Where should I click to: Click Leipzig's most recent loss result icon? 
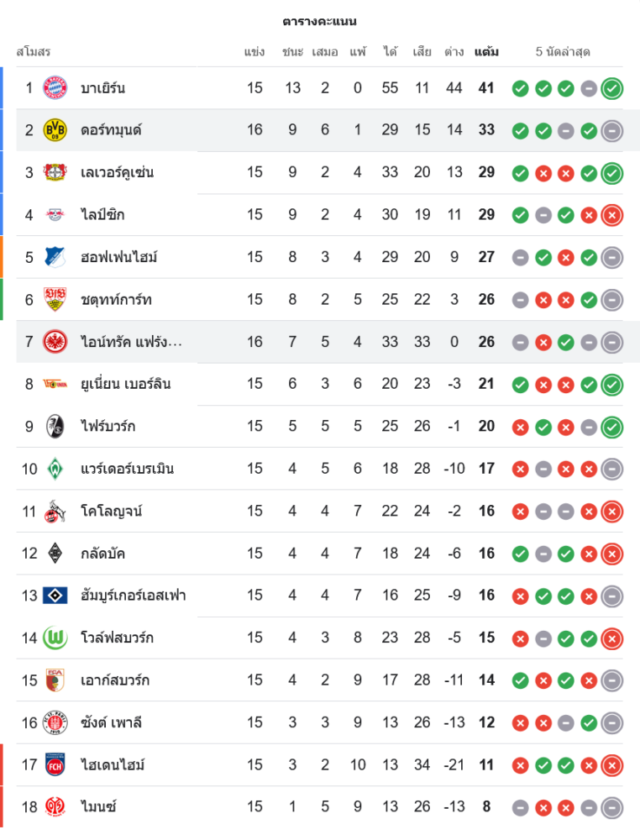(x=612, y=215)
